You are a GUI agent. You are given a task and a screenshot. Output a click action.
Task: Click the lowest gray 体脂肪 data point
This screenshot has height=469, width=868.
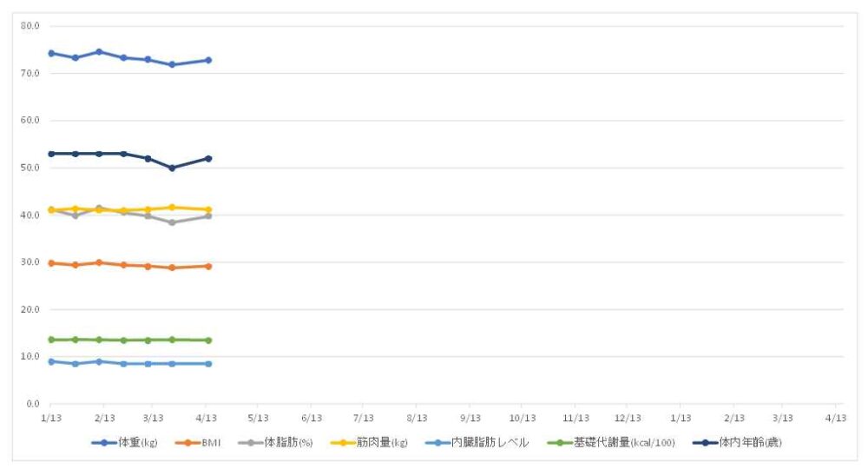(172, 222)
